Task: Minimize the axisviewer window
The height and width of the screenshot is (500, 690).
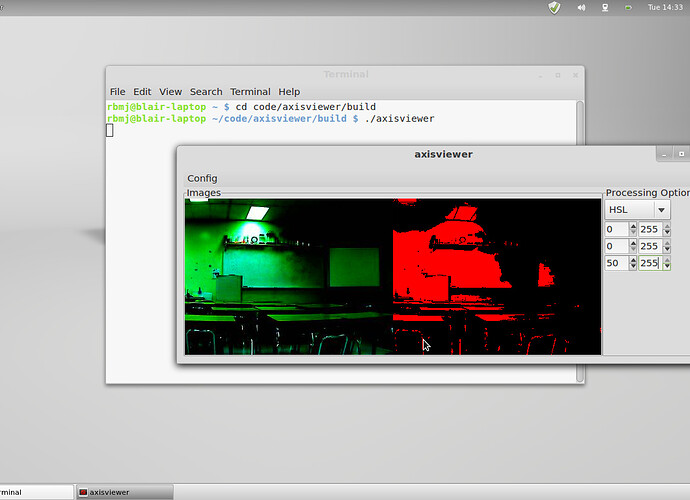Action: click(x=664, y=154)
